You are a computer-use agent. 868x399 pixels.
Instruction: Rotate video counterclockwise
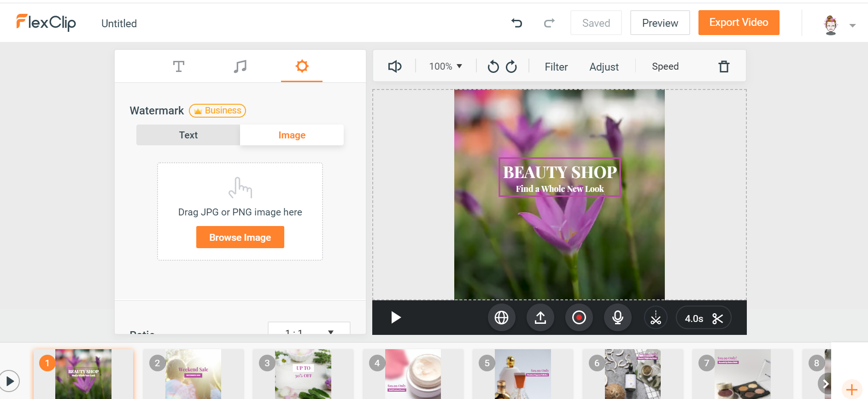(493, 66)
